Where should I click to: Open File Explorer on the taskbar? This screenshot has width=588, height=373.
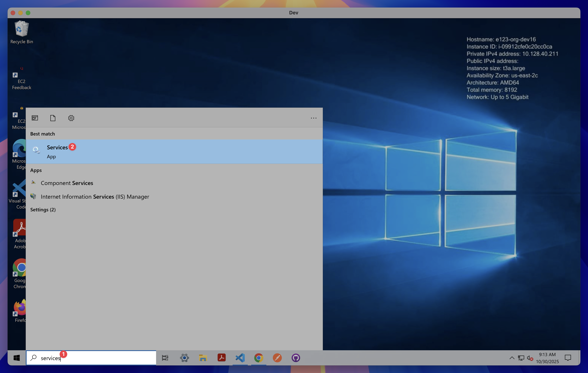point(203,358)
